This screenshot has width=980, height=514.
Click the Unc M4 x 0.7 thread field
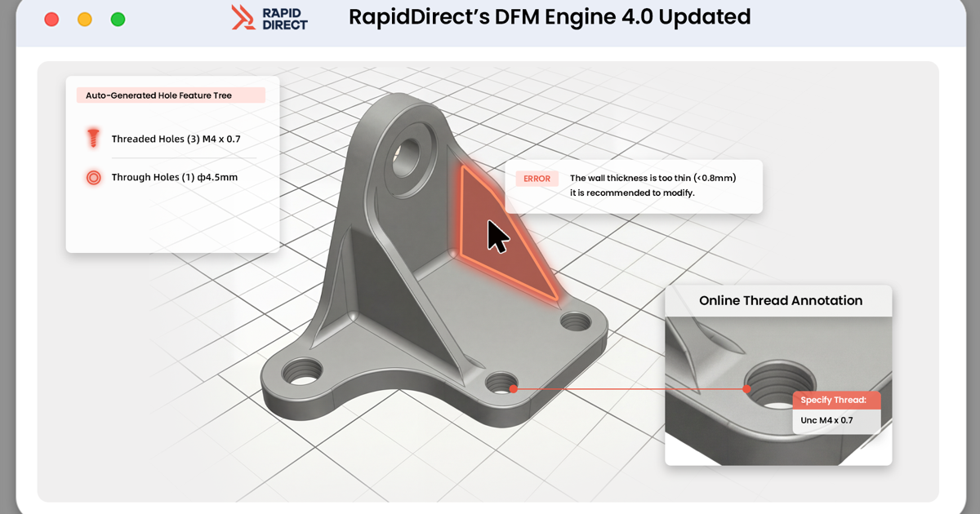[x=837, y=421]
